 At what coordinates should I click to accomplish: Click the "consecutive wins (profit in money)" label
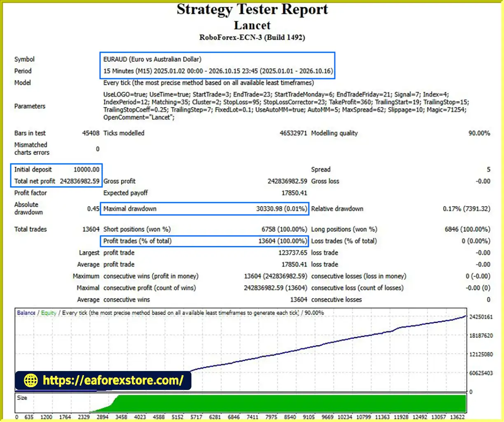pos(151,276)
